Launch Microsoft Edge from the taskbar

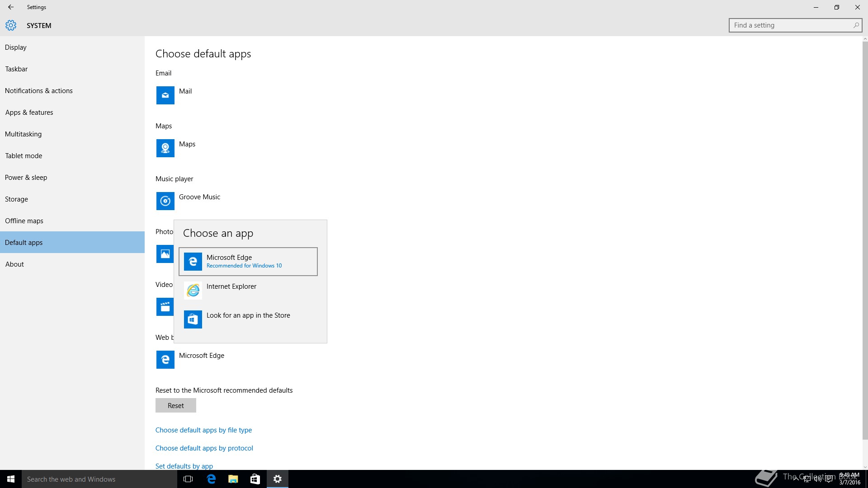click(x=211, y=479)
